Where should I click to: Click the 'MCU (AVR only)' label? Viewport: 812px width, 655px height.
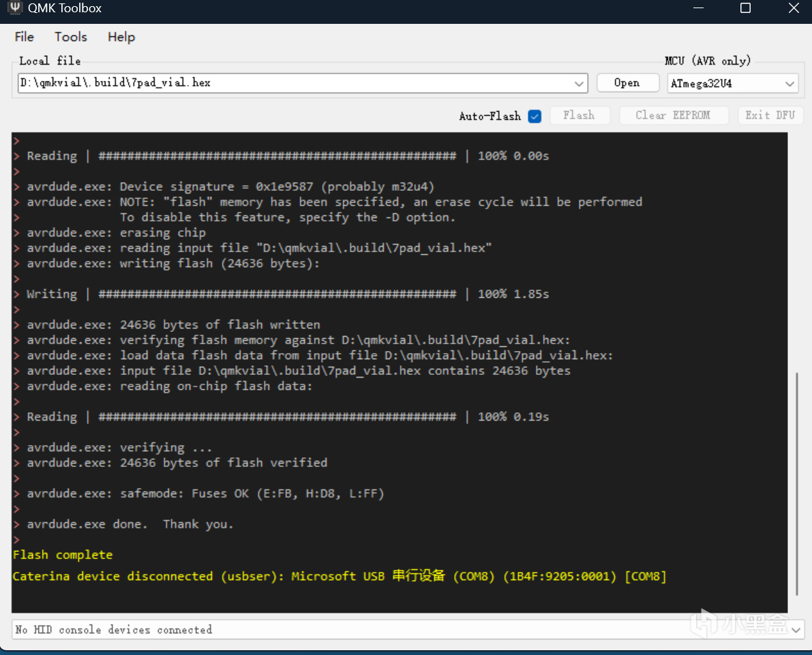coord(708,61)
